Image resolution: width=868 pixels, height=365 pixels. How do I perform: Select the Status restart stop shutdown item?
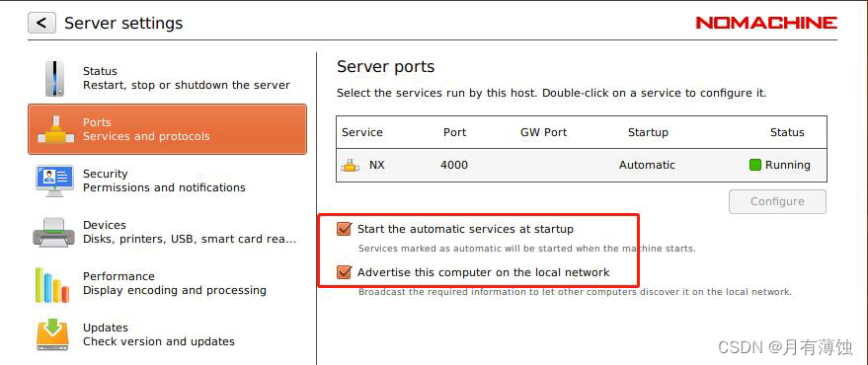tap(167, 78)
